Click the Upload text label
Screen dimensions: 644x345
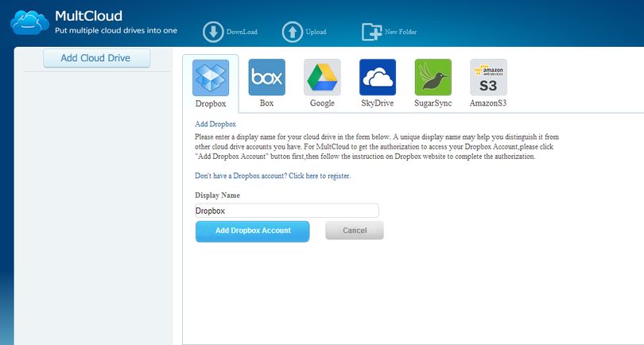point(316,32)
